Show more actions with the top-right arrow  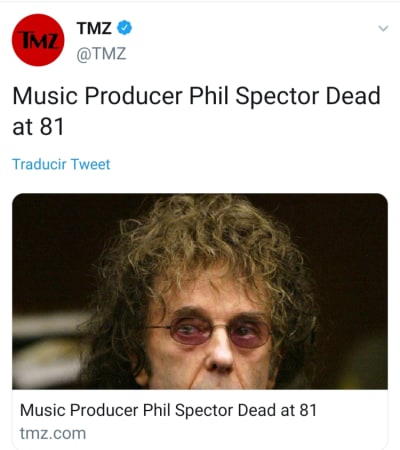tap(383, 28)
